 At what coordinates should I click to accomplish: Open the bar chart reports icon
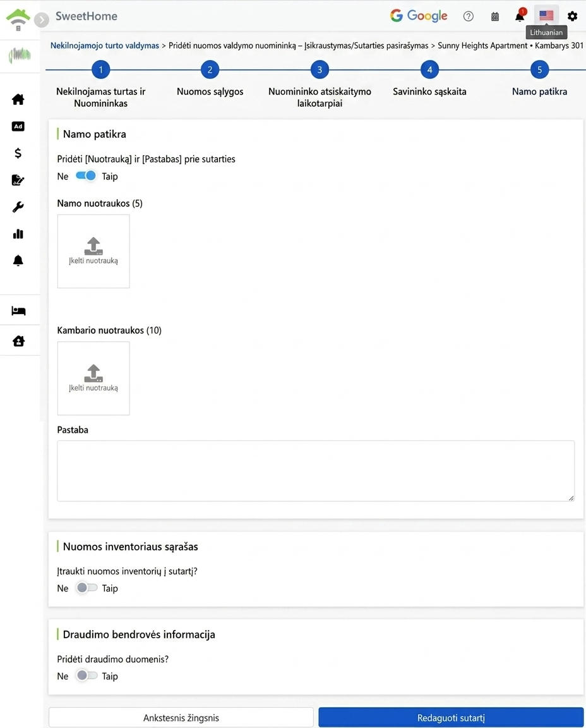point(18,234)
